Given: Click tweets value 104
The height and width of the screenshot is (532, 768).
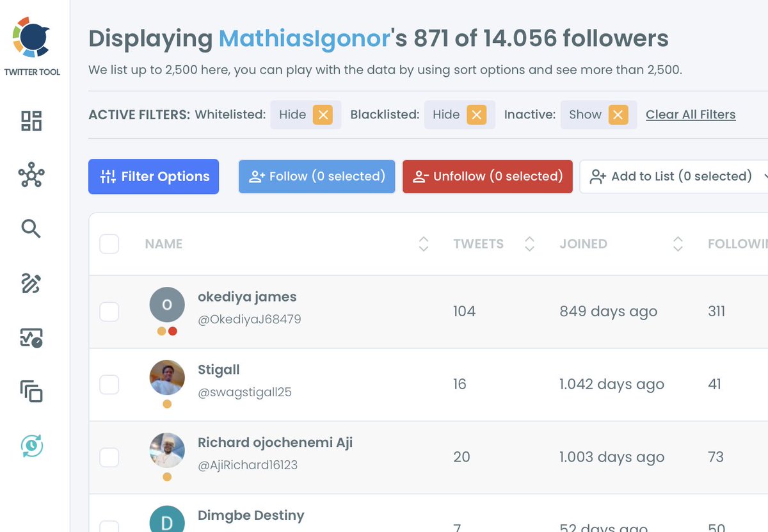Looking at the screenshot, I should [464, 312].
